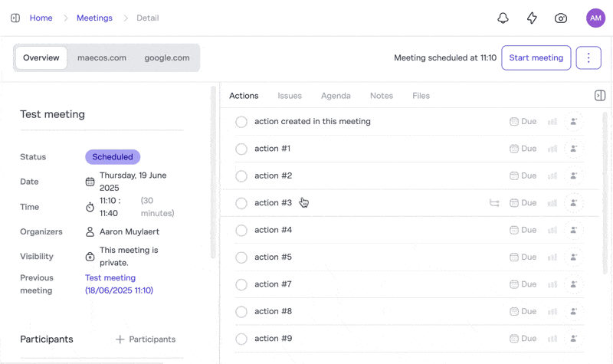This screenshot has width=613, height=364.
Task: Click the camera icon in header
Action: pos(561,18)
